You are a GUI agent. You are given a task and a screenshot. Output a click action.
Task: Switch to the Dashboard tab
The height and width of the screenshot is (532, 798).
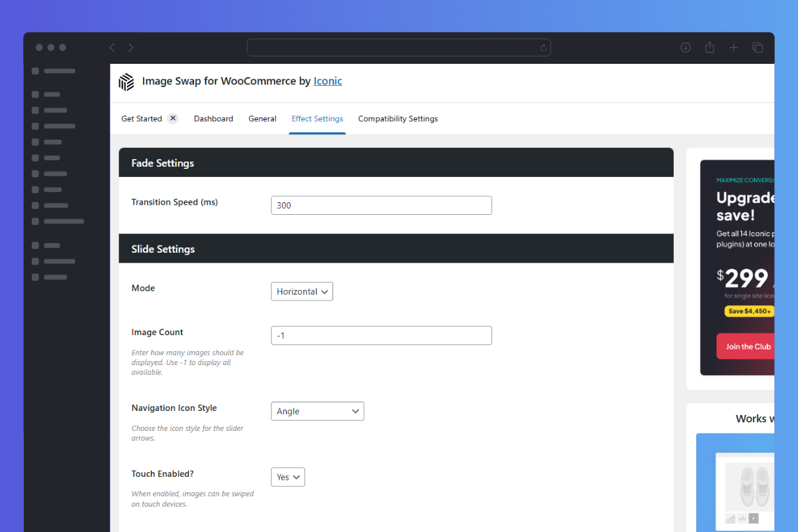[213, 119]
